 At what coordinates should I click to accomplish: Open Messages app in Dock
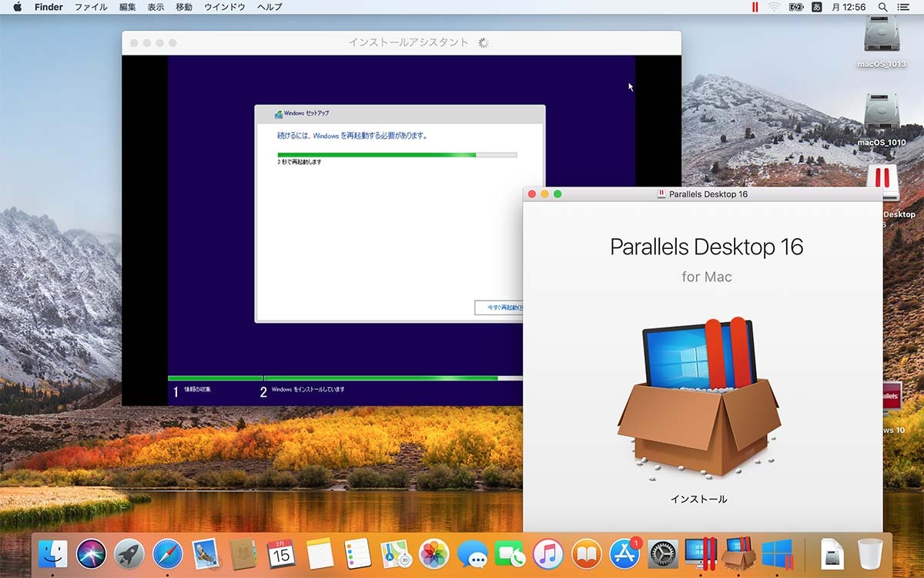pyautogui.click(x=472, y=554)
